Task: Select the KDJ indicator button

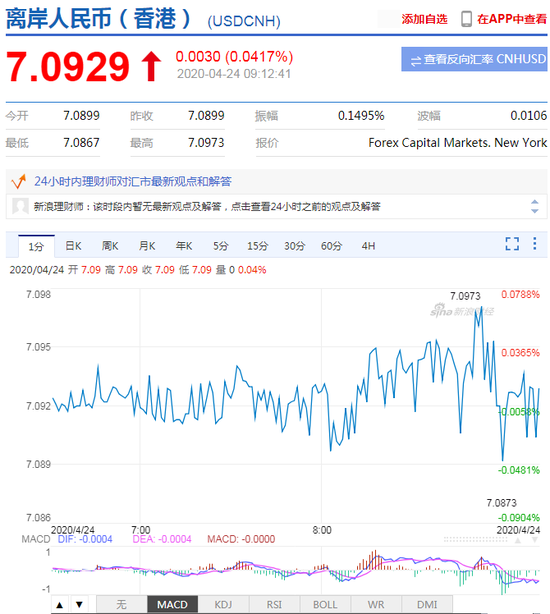Action: pos(223,605)
